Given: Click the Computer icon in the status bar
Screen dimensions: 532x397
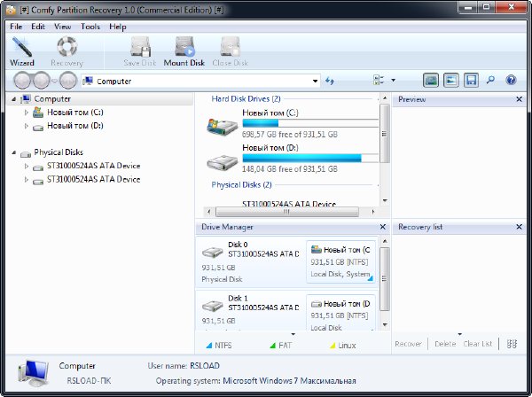Looking at the screenshot, I should [33, 373].
